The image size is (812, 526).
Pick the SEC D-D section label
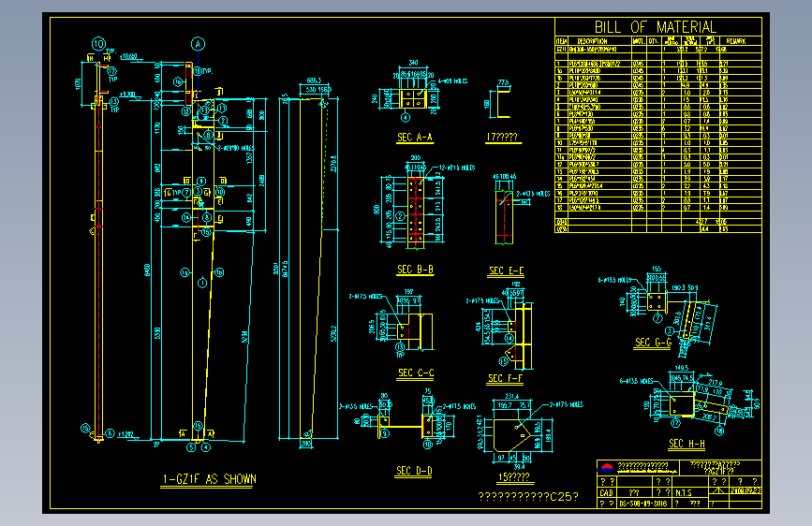coord(414,471)
